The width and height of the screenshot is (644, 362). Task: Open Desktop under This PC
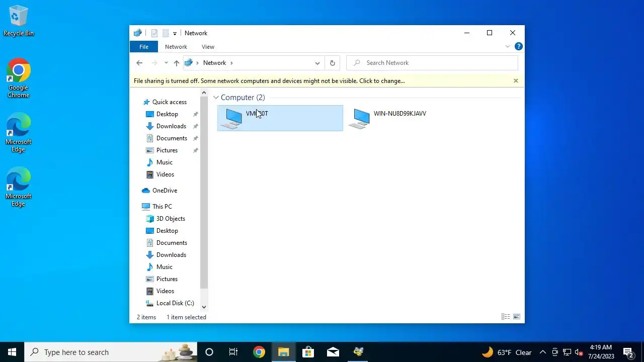click(167, 231)
